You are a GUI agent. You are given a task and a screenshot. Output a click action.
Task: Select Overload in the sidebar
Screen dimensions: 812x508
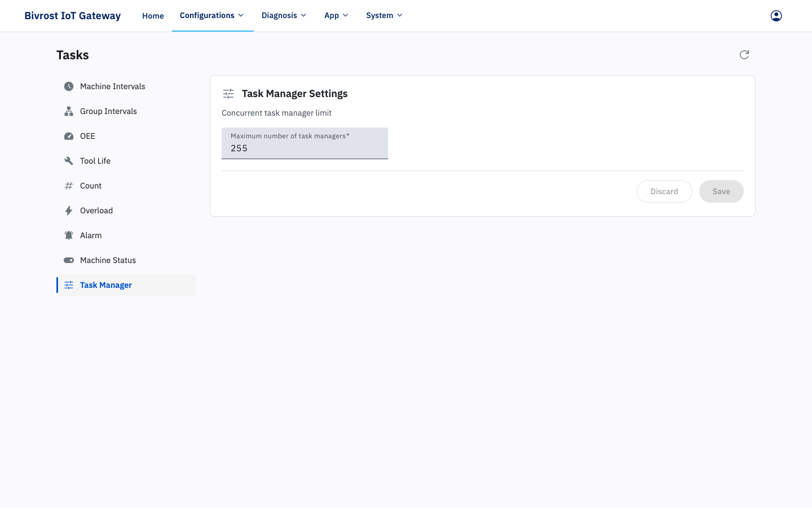click(126, 211)
